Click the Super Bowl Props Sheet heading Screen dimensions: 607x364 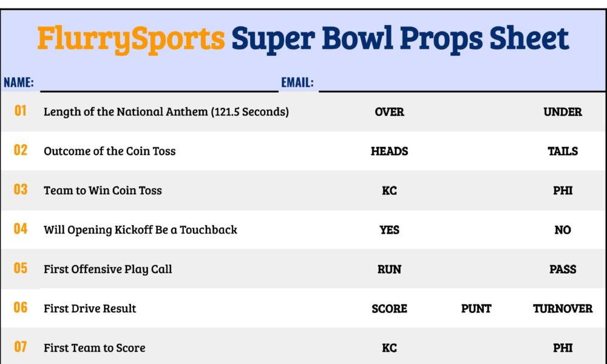(400, 39)
